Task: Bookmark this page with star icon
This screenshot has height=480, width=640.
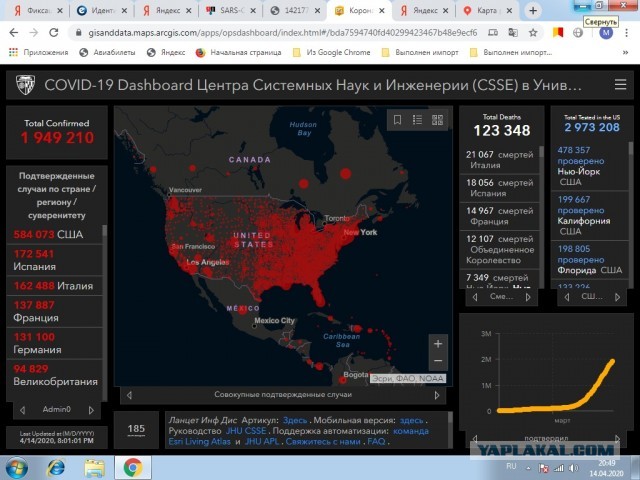Action: [x=533, y=33]
